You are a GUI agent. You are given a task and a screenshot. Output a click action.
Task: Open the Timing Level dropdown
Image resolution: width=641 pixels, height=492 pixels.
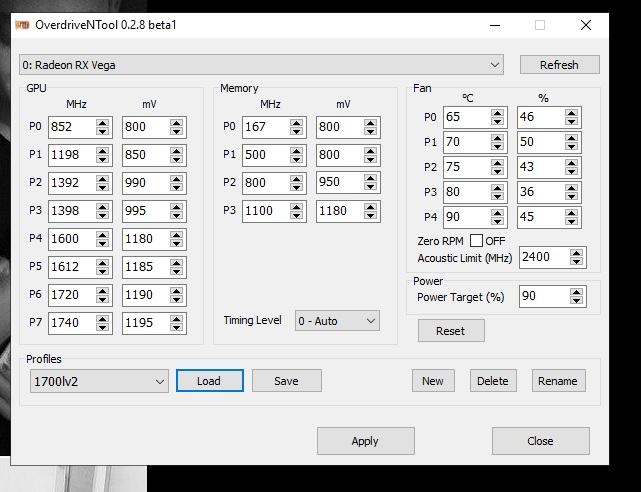(337, 321)
